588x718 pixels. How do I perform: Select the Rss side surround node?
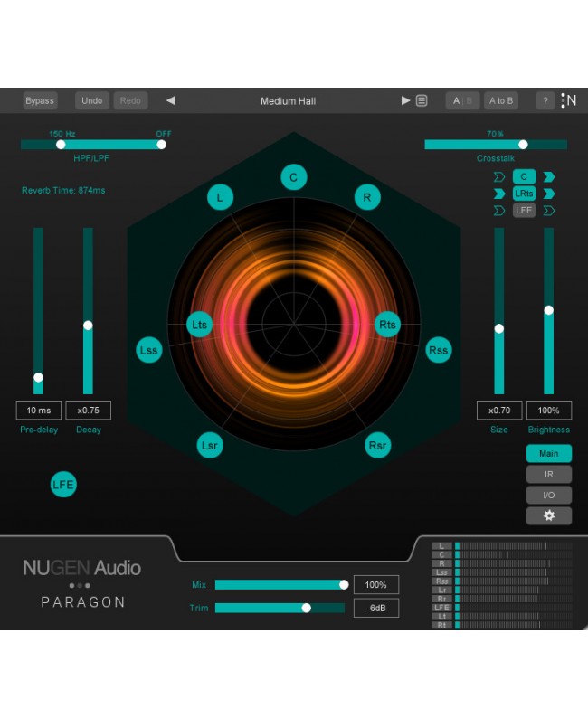[x=438, y=350]
